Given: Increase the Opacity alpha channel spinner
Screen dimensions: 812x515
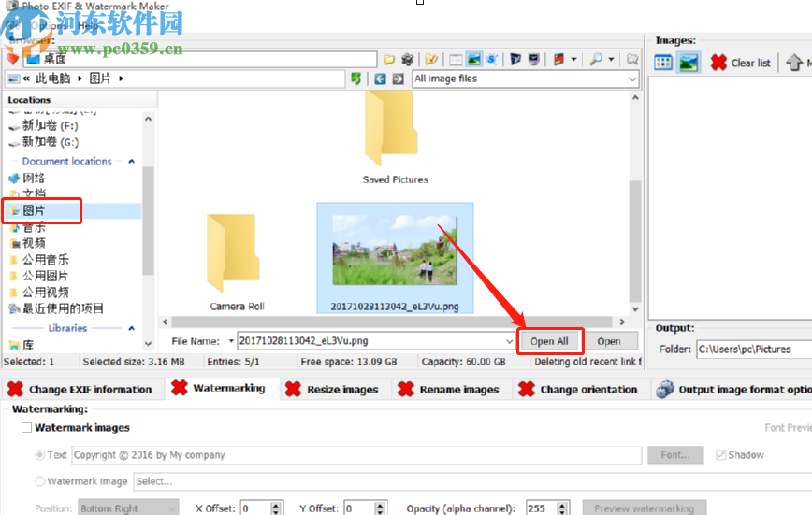Looking at the screenshot, I should pyautogui.click(x=562, y=505).
